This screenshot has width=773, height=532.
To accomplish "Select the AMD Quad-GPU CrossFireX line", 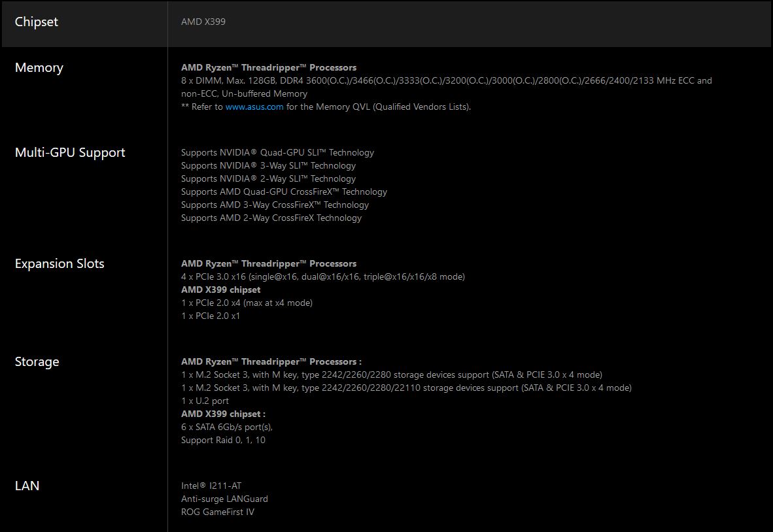I will point(284,191).
